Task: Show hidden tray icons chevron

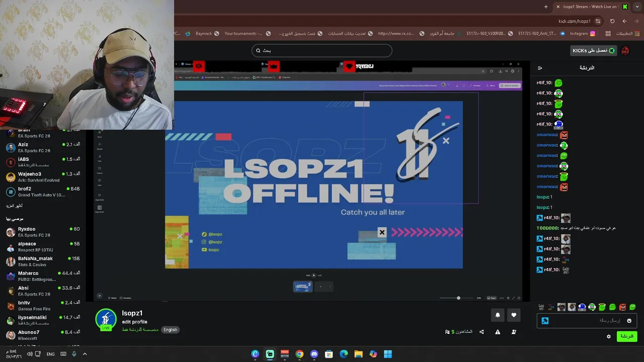Action: (x=85, y=354)
